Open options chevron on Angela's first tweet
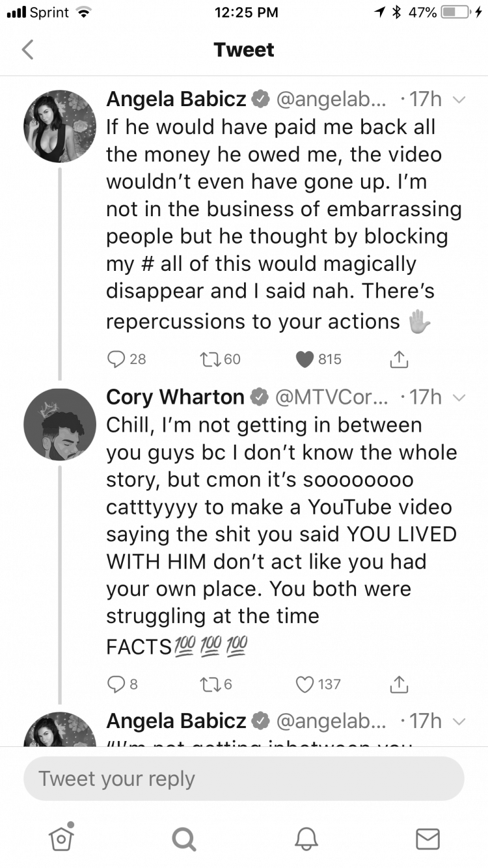The image size is (488, 868). [459, 100]
